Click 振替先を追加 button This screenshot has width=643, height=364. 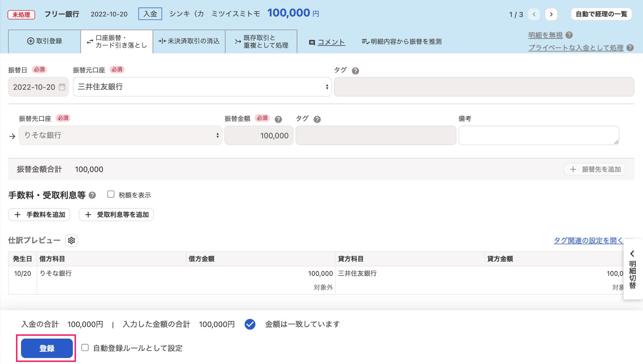tap(595, 169)
